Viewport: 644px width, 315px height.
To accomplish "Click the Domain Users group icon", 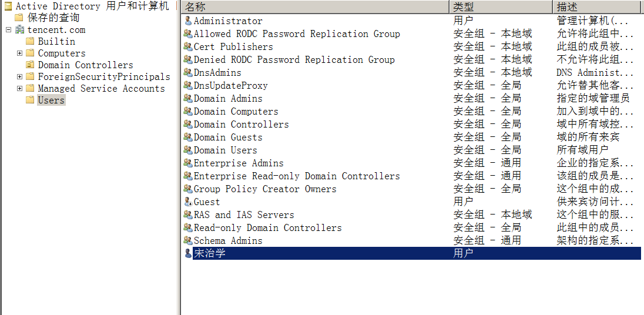I will (x=188, y=150).
